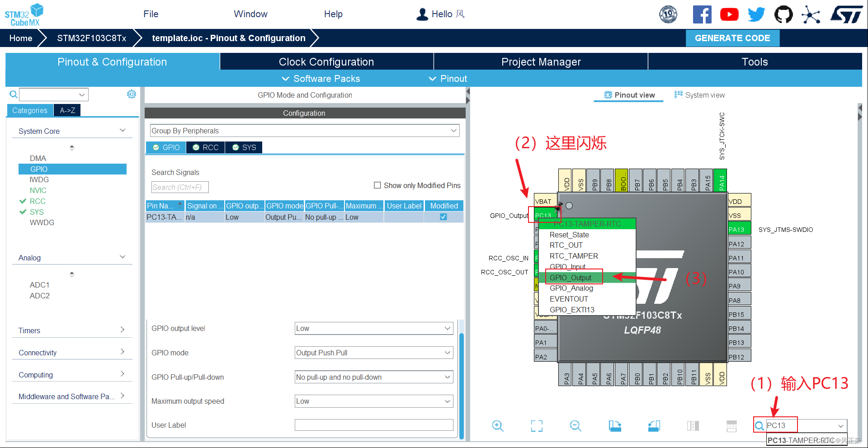This screenshot has height=448, width=868.
Task: Open the Software Packs dropdown menu
Action: 321,79
